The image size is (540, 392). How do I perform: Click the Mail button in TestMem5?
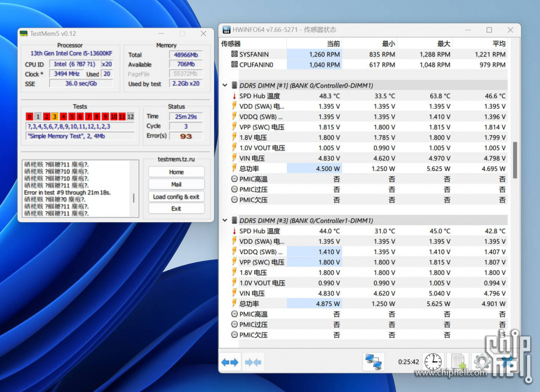pyautogui.click(x=177, y=185)
